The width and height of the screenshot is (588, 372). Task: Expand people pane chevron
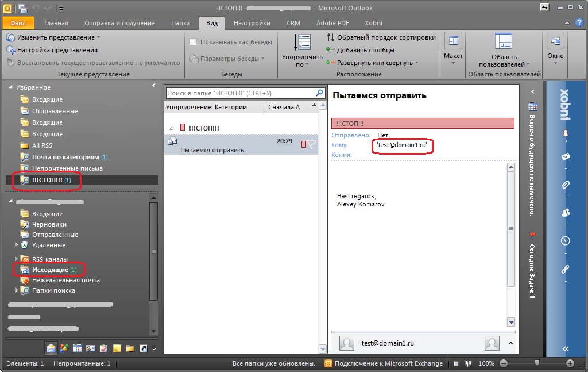[510, 343]
